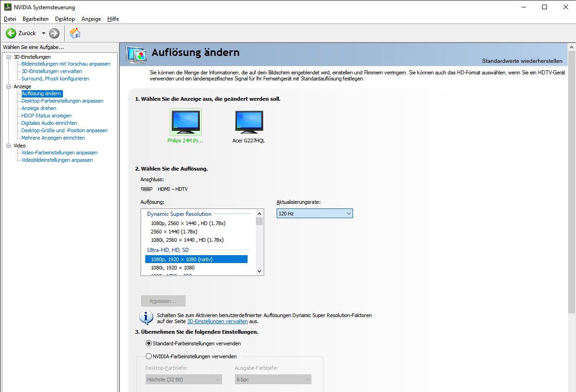
Task: Select Auflösung ändern in the tree
Action: pos(41,93)
